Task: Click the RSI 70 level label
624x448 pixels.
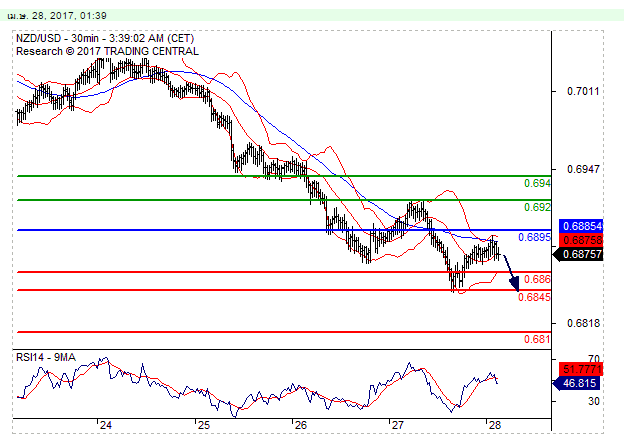Action: (594, 359)
